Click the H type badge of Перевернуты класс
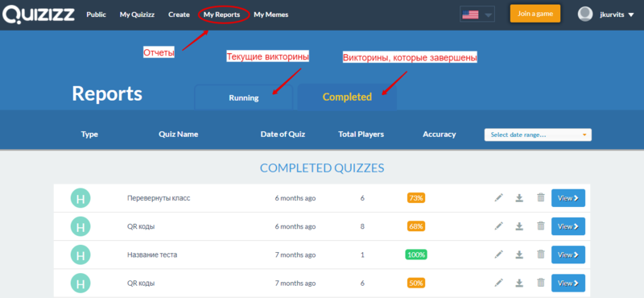Image resolution: width=644 pixels, height=298 pixels. point(80,198)
